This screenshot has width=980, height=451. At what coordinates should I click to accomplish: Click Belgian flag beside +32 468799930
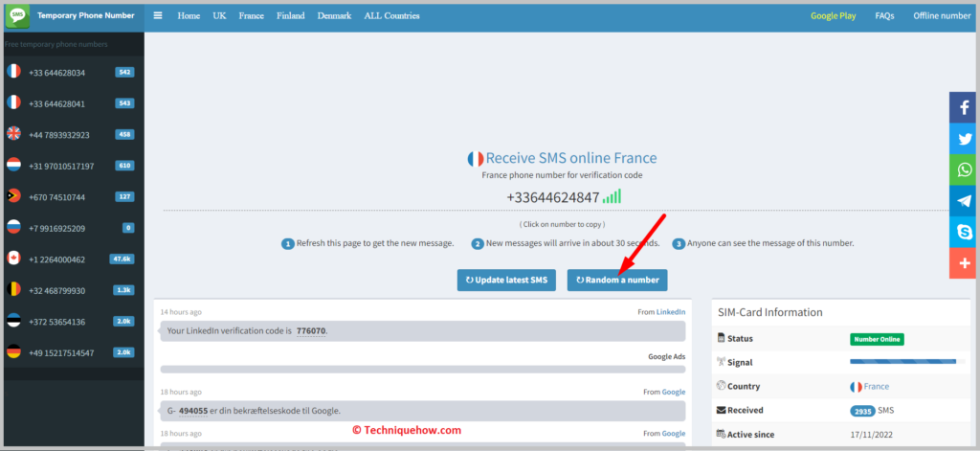pyautogui.click(x=13, y=289)
